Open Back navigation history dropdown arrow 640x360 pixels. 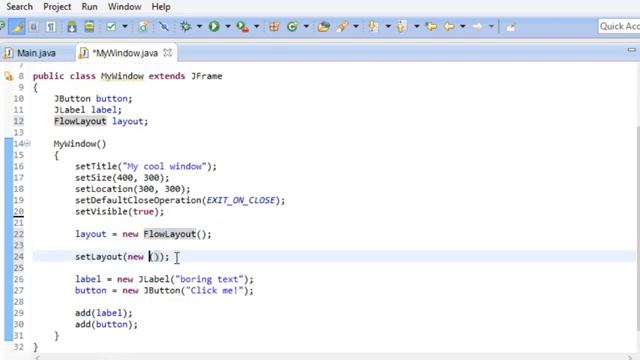click(x=463, y=27)
